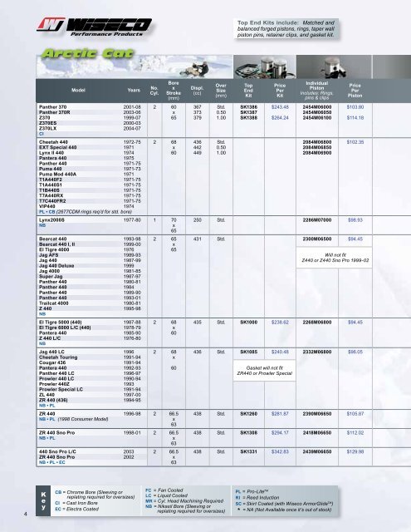Select the EXT Special 440 model

[57, 148]
